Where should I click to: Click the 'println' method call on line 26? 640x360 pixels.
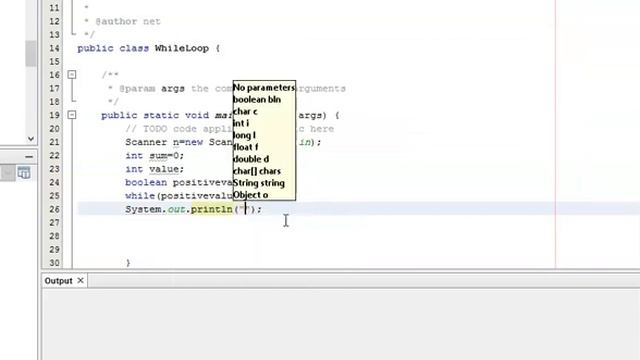point(211,209)
